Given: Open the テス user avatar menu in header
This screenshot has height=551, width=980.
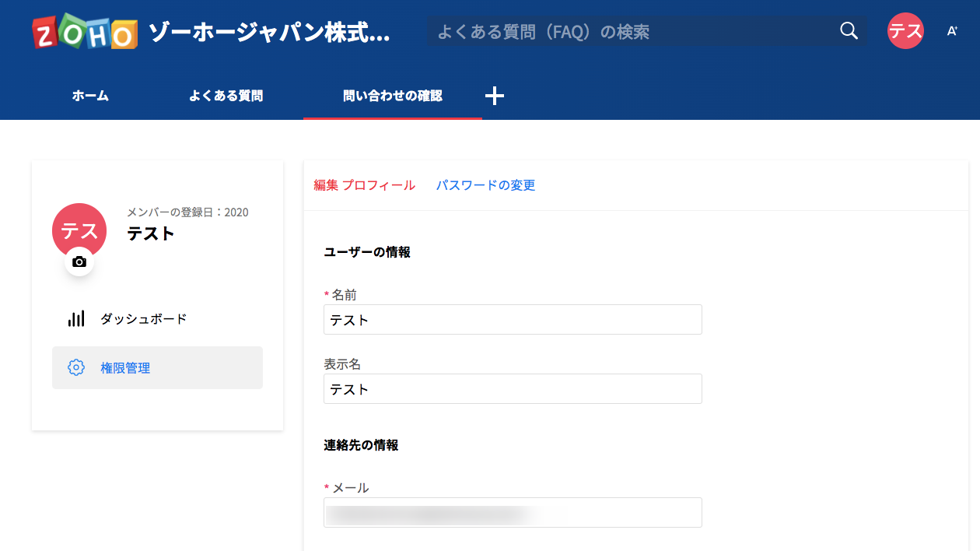Looking at the screenshot, I should 905,31.
